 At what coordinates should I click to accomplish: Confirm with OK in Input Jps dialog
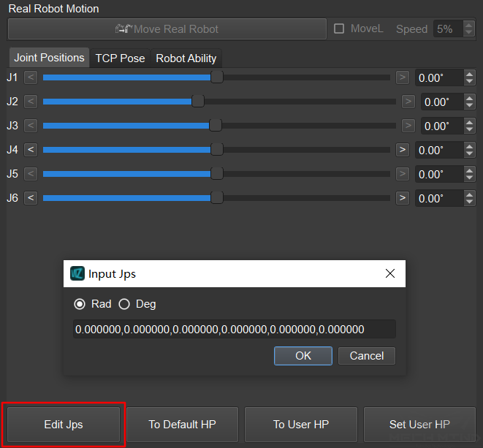pyautogui.click(x=303, y=356)
